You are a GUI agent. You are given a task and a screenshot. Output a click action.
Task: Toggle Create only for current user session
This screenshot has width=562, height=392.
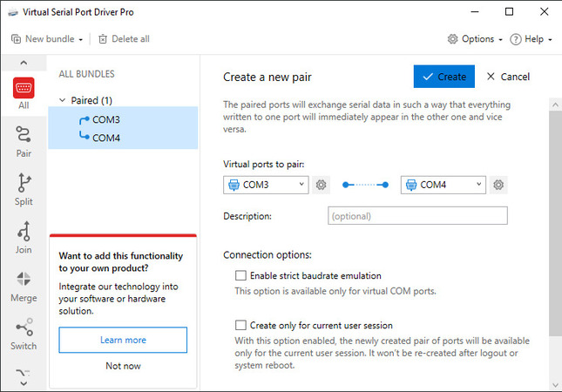click(x=241, y=325)
